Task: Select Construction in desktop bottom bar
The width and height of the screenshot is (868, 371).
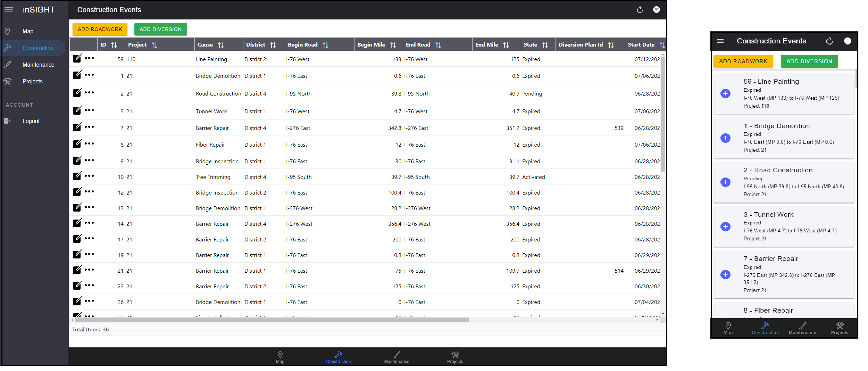Action: tap(338, 357)
